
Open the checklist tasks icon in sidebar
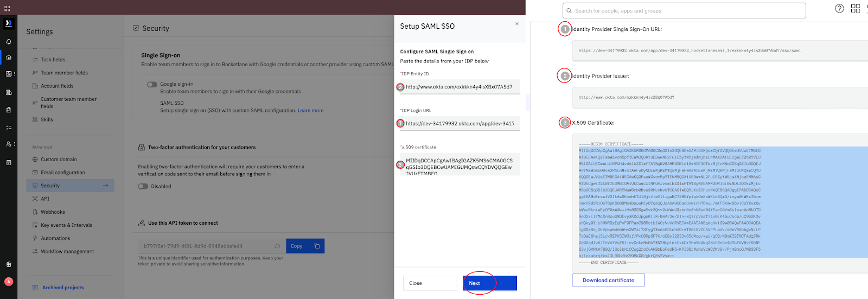pyautogui.click(x=9, y=128)
